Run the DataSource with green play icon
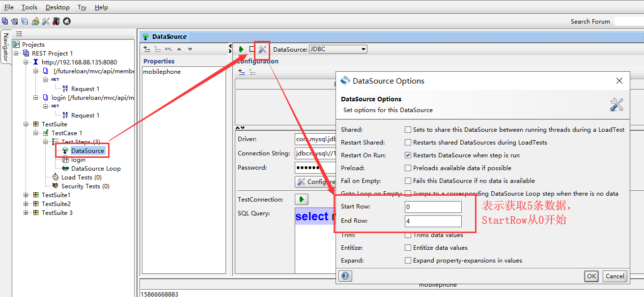Viewport: 644px width, 297px height. [241, 49]
